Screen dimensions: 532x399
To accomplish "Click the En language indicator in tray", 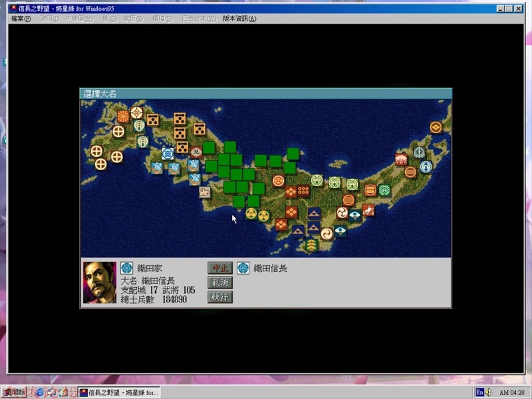I will pos(479,392).
